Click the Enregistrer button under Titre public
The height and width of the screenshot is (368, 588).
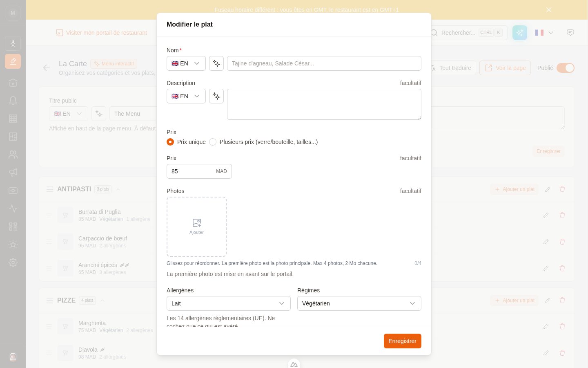click(548, 151)
